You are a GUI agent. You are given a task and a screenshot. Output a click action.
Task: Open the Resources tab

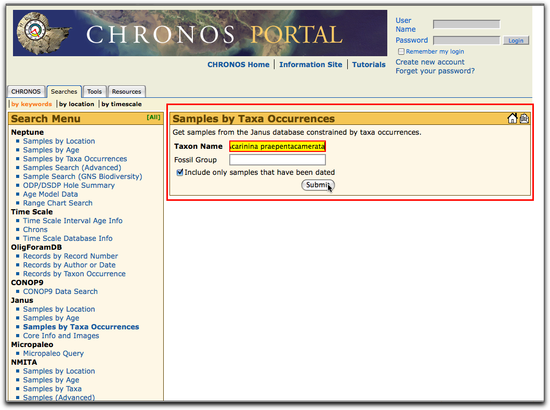click(x=126, y=92)
